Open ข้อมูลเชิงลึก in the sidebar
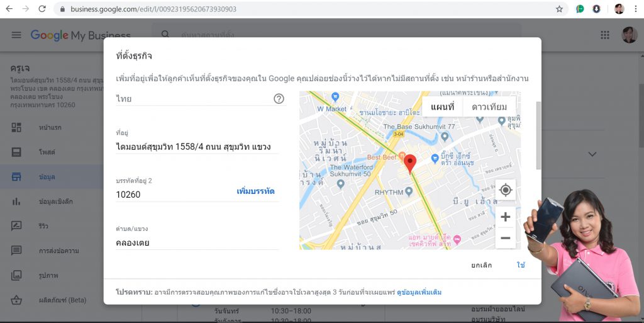The image size is (644, 323). [55, 201]
